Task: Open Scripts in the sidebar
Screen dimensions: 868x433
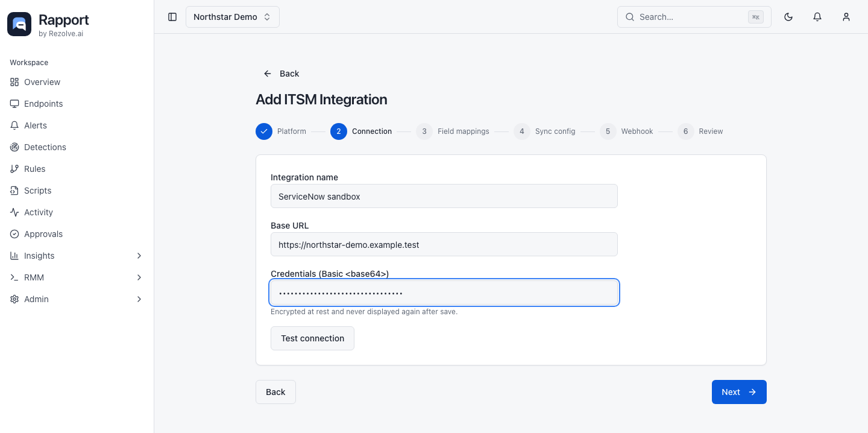Action: click(77, 191)
